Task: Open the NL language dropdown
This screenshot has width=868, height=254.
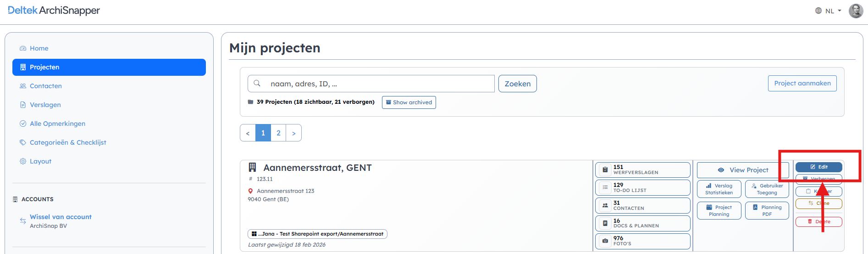Action: pyautogui.click(x=828, y=11)
